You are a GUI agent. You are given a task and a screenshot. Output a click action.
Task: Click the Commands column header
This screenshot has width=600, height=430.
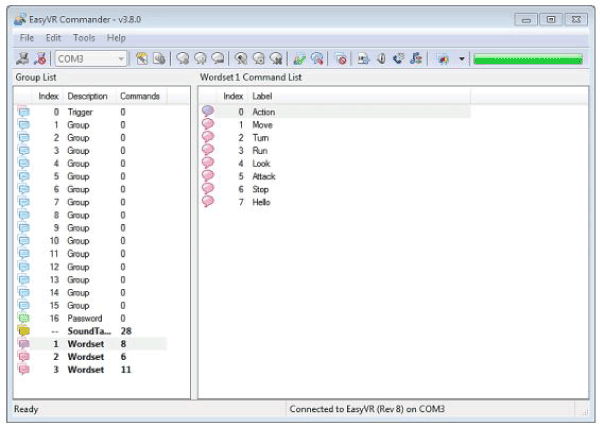(142, 96)
